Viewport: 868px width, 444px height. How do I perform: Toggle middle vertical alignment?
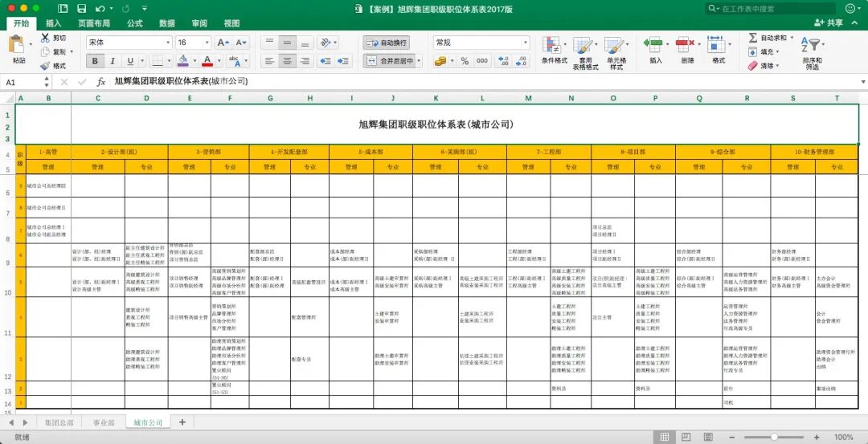click(x=287, y=43)
